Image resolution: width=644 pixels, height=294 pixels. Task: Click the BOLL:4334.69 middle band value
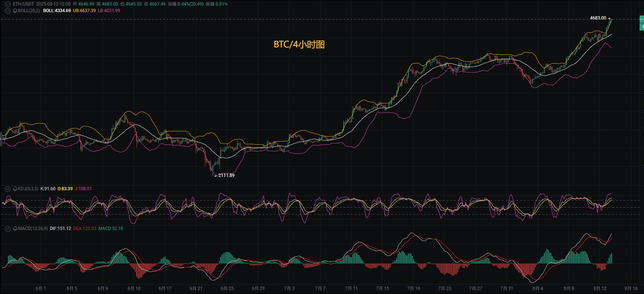point(57,11)
